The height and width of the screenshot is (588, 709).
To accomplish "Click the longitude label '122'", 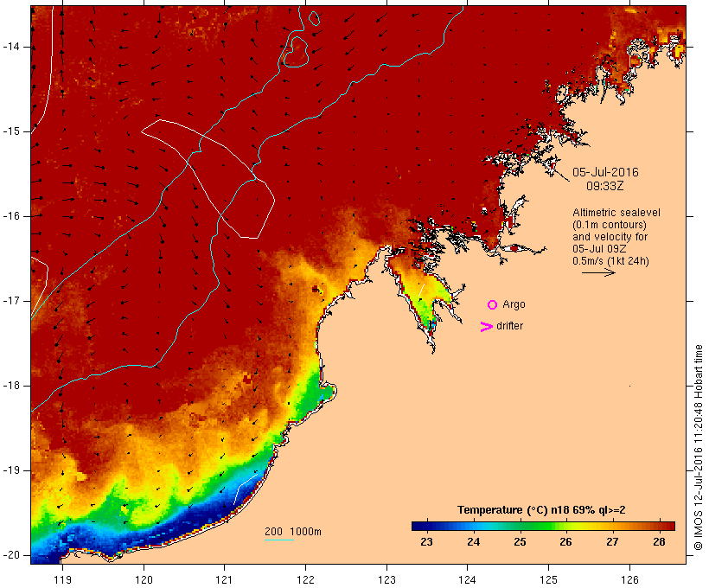I will tap(306, 580).
